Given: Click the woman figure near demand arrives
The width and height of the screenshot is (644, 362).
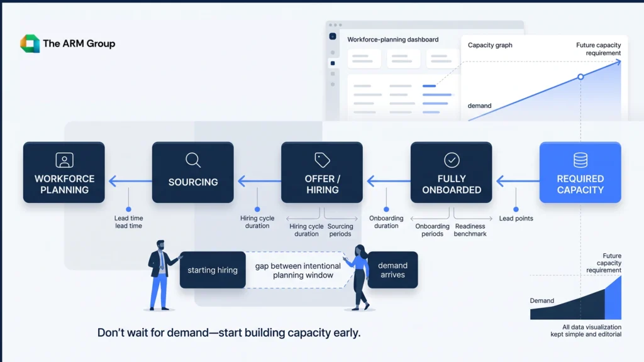Looking at the screenshot, I should click(359, 277).
